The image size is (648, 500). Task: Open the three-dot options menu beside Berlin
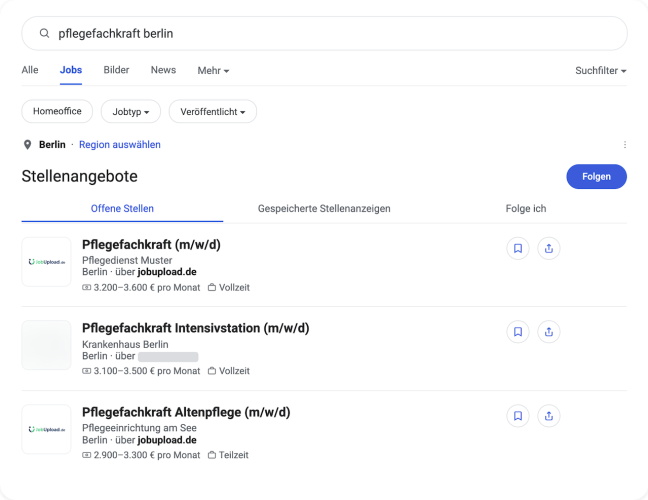pos(624,145)
